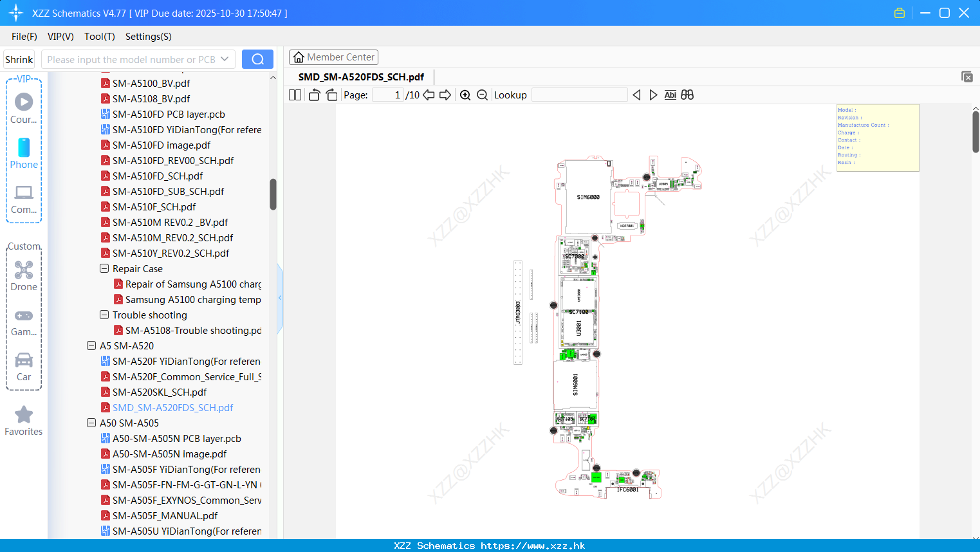
Task: Click the yellow schematic info note box
Action: (x=878, y=138)
